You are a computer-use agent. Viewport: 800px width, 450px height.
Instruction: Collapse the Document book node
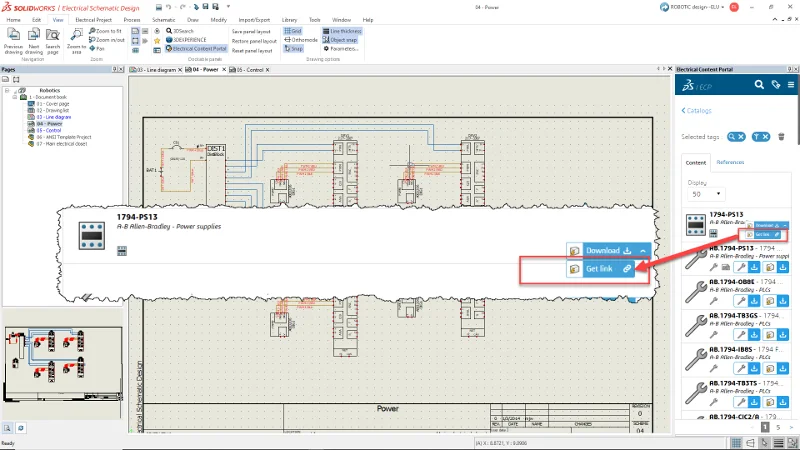tap(14, 95)
